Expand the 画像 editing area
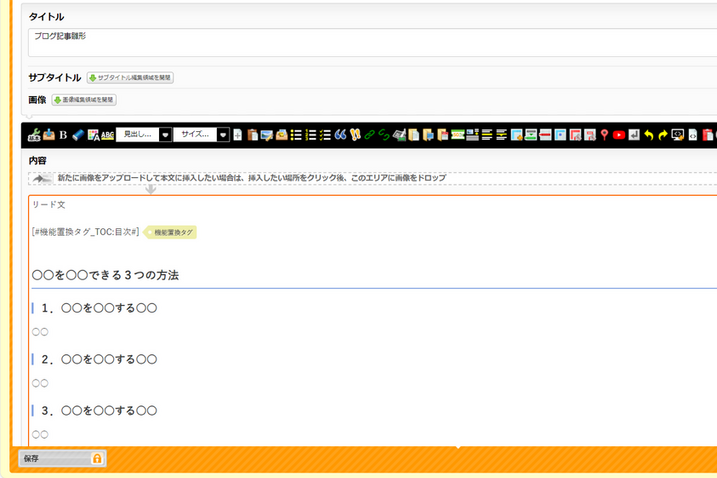The width and height of the screenshot is (717, 478). coord(83,100)
